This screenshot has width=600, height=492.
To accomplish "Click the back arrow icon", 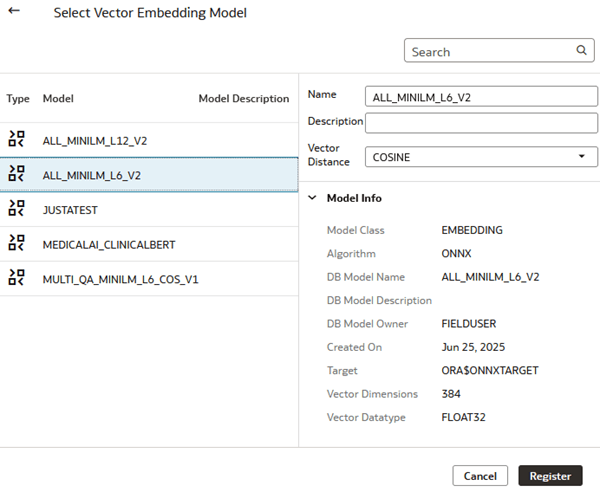I will pos(14,11).
